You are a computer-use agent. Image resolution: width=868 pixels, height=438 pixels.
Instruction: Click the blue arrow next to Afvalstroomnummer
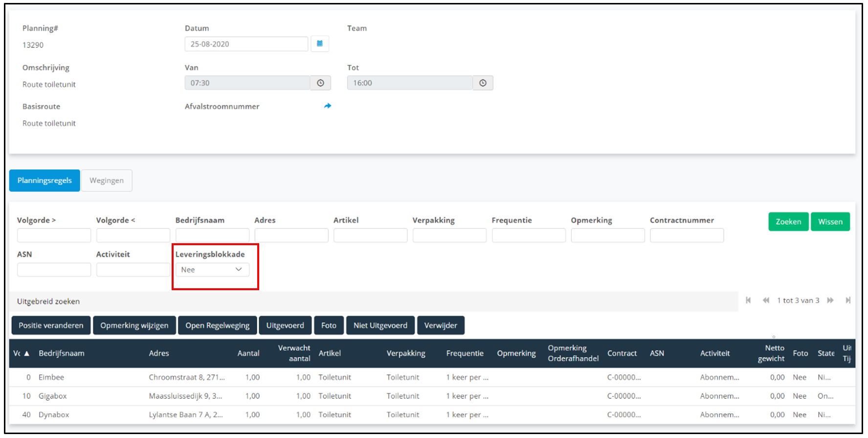(328, 106)
